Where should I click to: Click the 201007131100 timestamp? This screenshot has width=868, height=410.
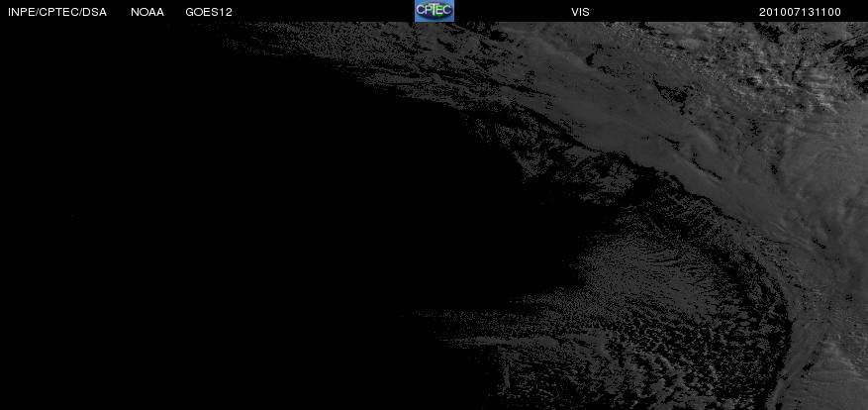(x=800, y=12)
